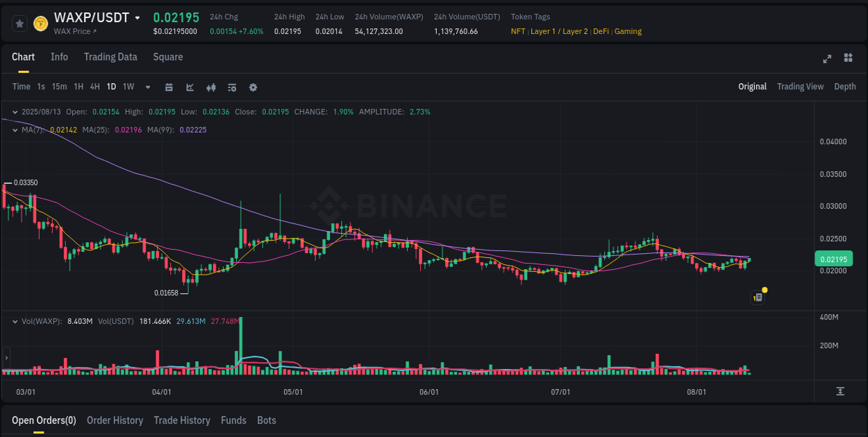Open the WAX Price external link
The image size is (868, 437).
tap(76, 31)
